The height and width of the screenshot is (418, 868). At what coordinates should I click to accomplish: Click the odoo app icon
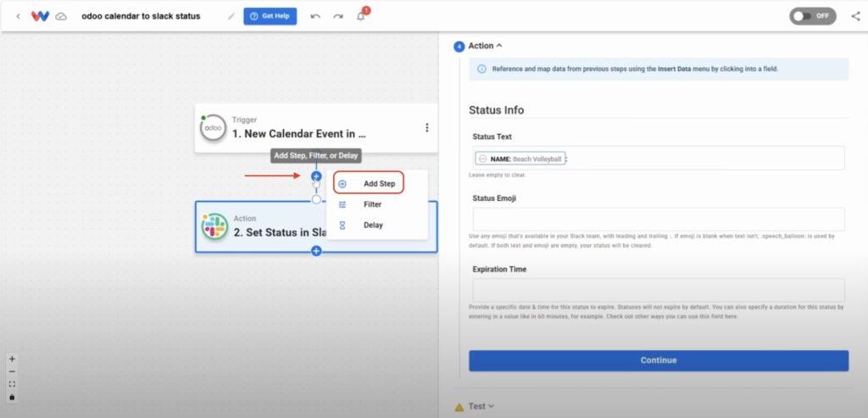click(x=213, y=128)
